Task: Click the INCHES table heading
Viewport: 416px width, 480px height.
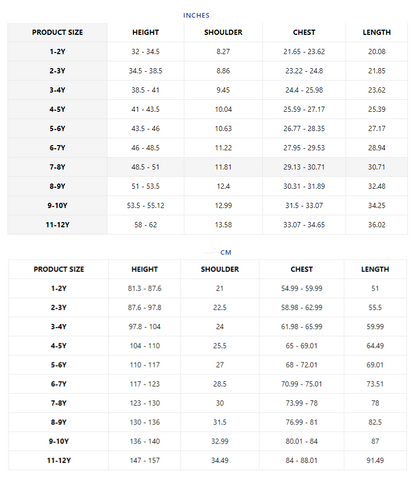Action: coord(196,15)
